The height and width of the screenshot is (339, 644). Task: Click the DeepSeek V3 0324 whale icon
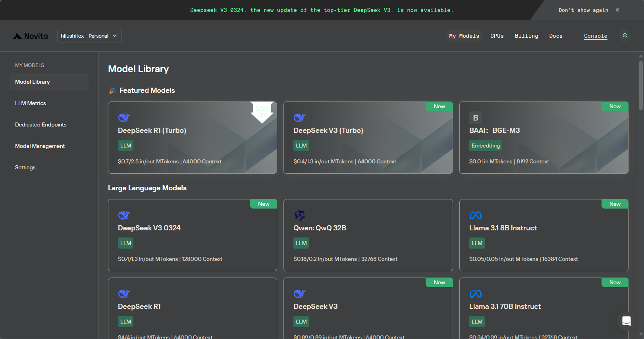click(x=124, y=215)
